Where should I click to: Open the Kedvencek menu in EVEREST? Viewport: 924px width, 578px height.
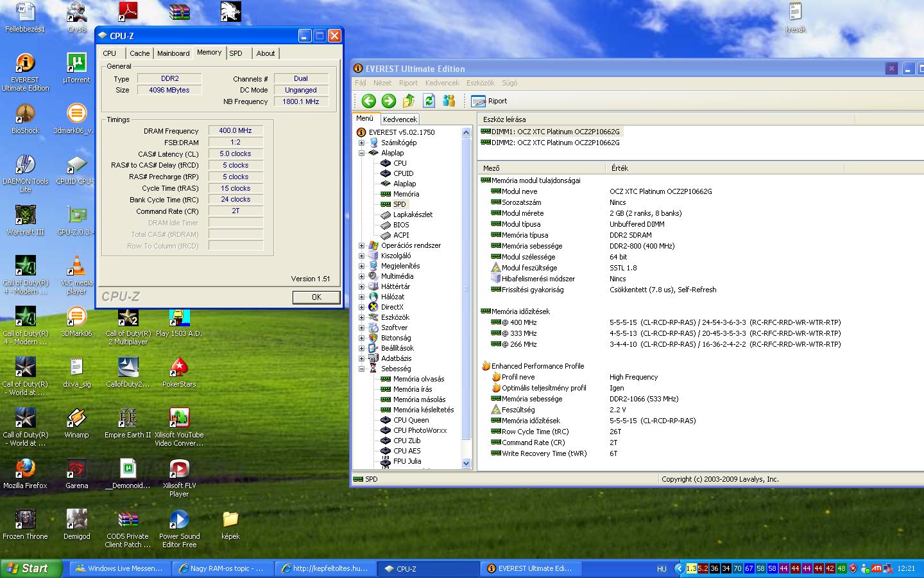(x=442, y=83)
